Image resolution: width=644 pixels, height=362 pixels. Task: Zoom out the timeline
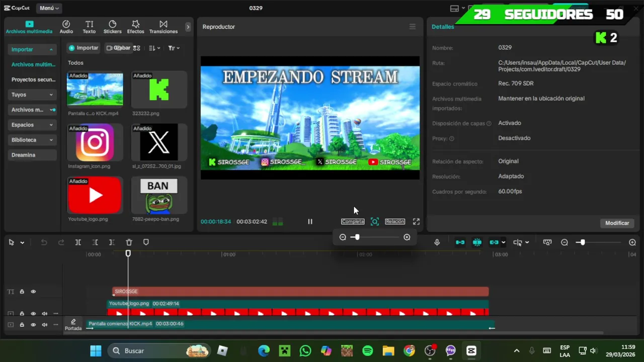coord(565,242)
